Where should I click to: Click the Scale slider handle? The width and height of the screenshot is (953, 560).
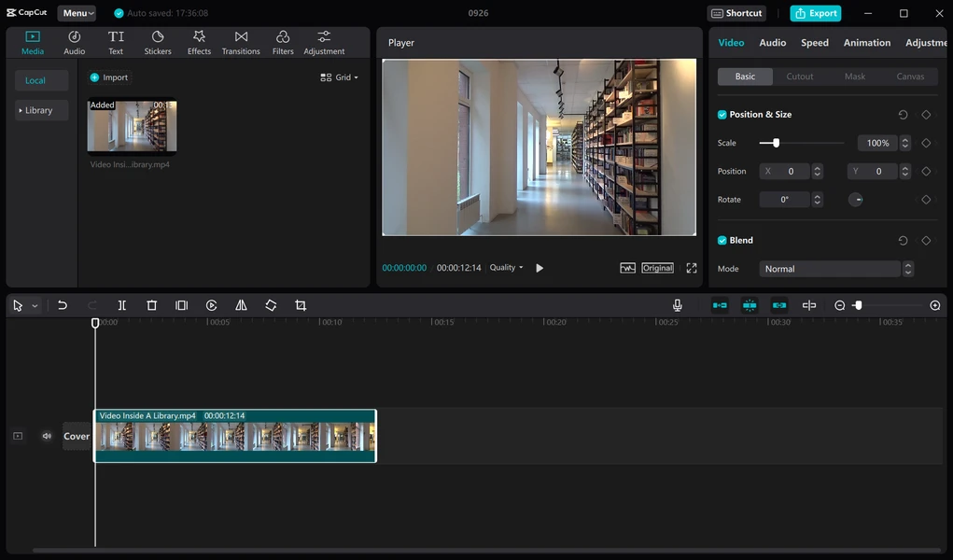776,143
